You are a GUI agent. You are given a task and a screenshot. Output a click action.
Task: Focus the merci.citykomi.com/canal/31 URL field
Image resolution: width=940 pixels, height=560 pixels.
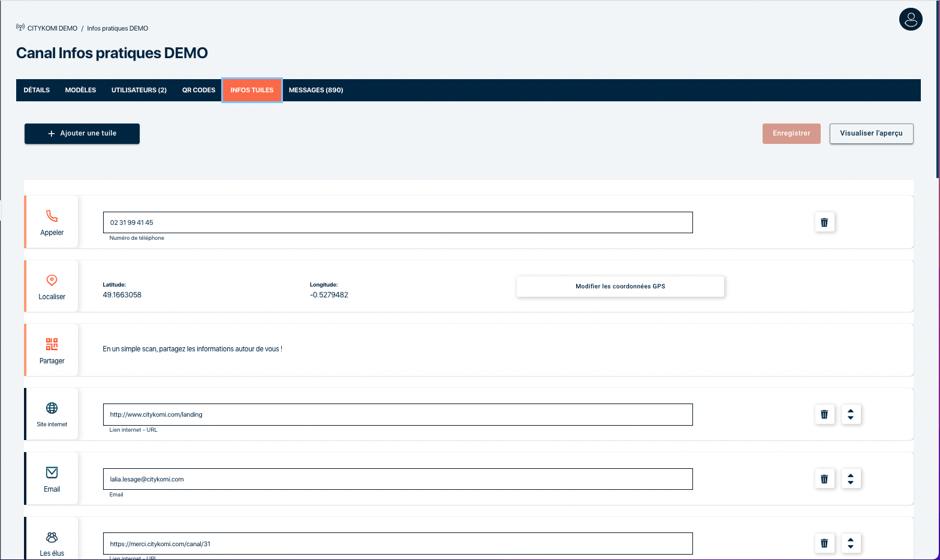[x=397, y=544]
